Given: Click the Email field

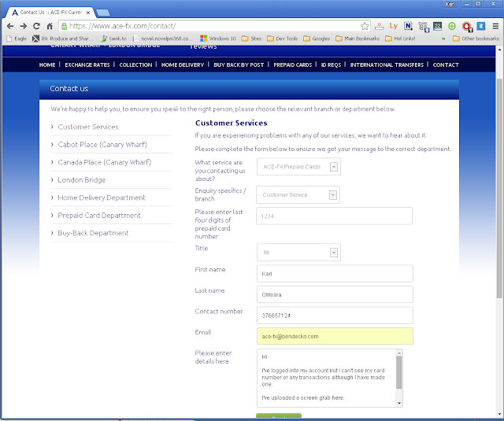Looking at the screenshot, I should pyautogui.click(x=335, y=336).
